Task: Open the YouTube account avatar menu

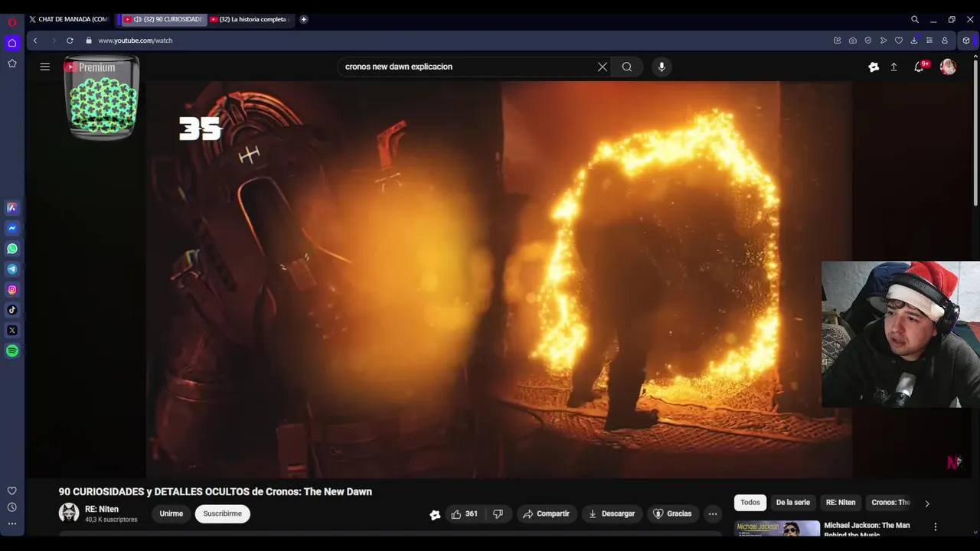Action: click(948, 67)
